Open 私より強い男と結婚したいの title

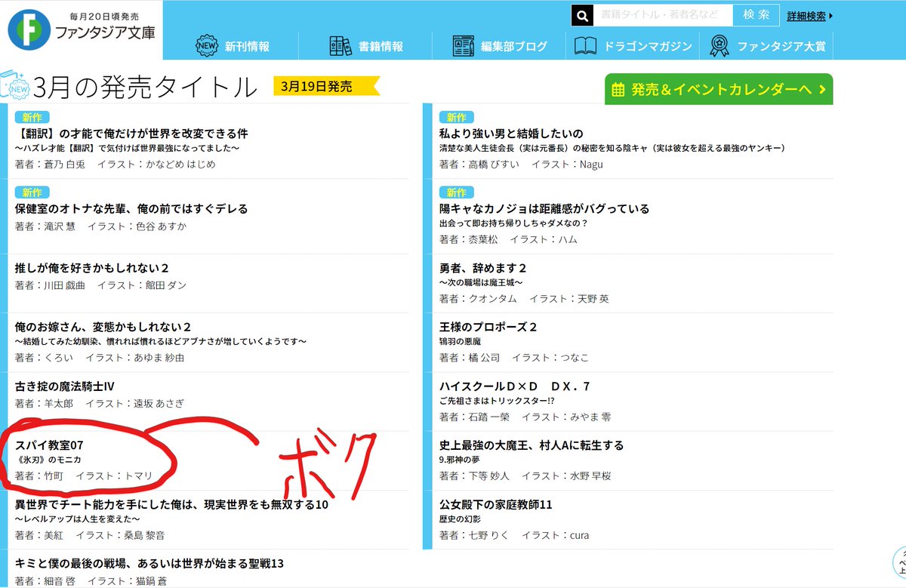coord(511,134)
